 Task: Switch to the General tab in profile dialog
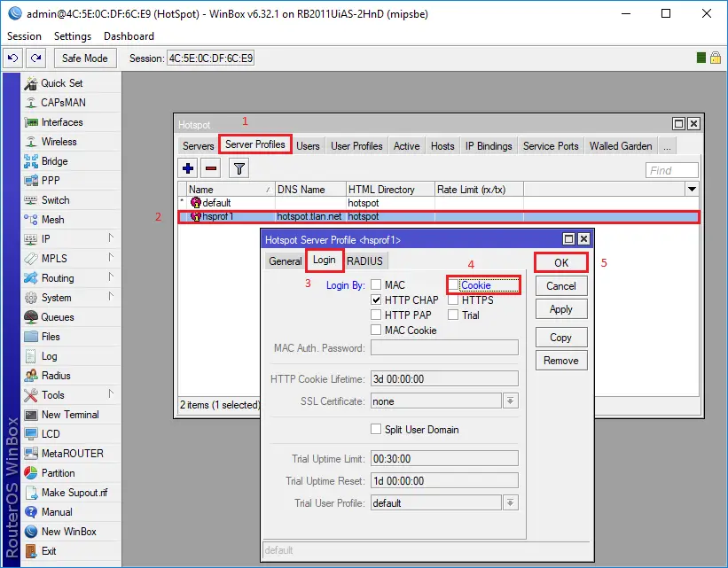[285, 261]
